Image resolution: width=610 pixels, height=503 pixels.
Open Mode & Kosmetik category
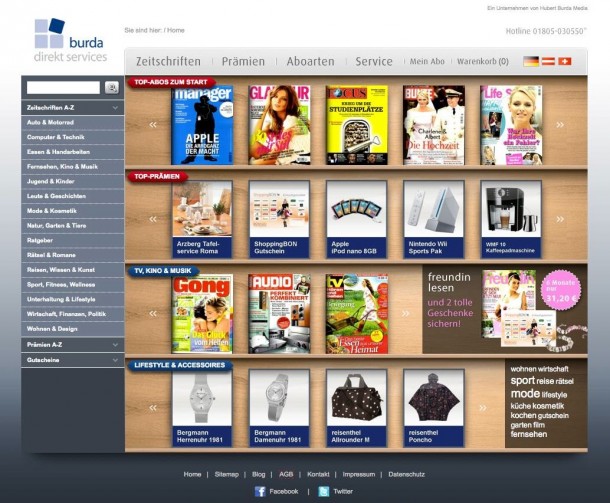tap(73, 211)
